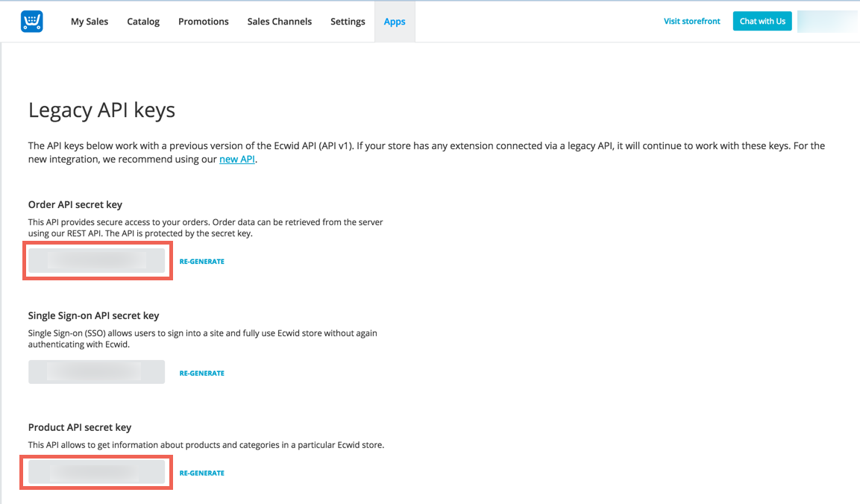
Task: Click the Single Sign-on API secret key field
Action: pyautogui.click(x=96, y=372)
